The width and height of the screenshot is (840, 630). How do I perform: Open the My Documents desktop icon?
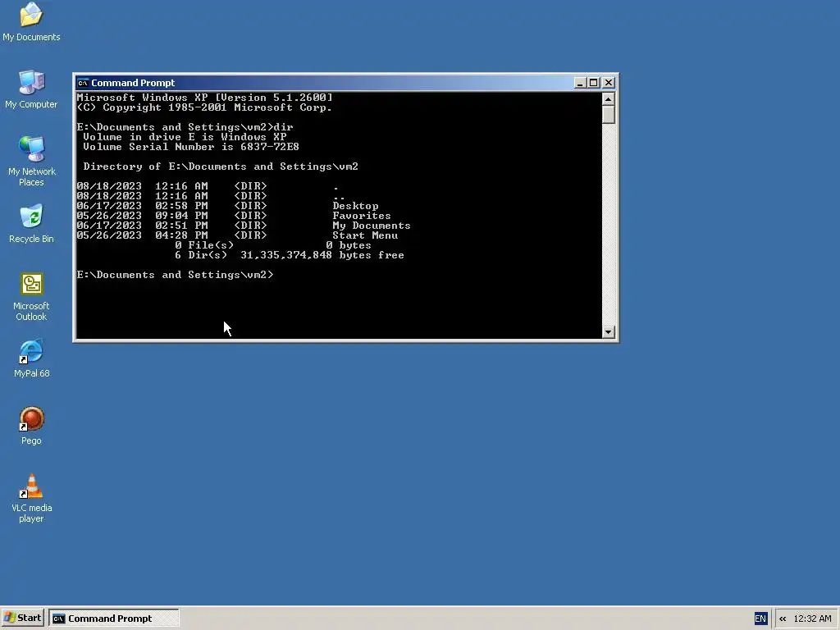point(31,21)
